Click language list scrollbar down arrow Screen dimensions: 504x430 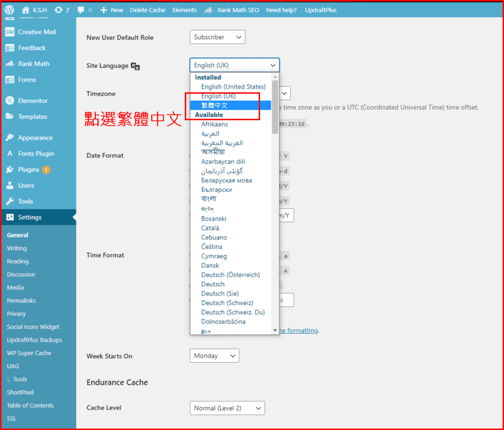tap(275, 330)
